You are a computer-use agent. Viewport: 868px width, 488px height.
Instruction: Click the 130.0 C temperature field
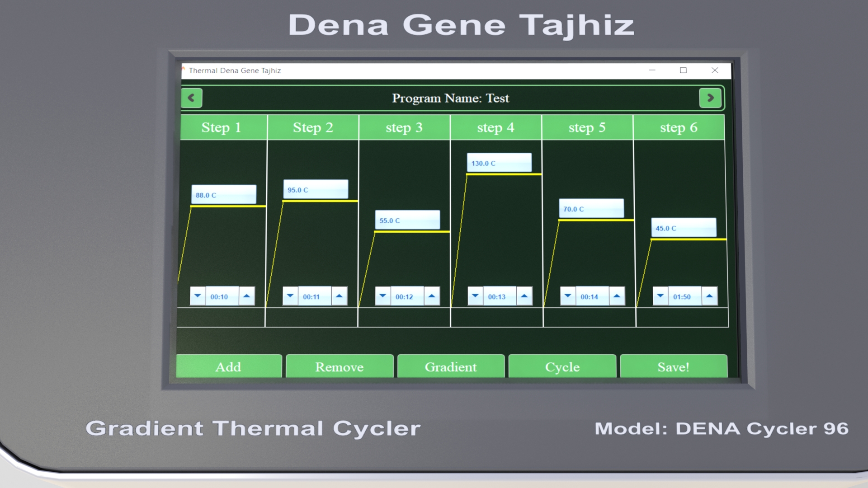click(x=499, y=163)
